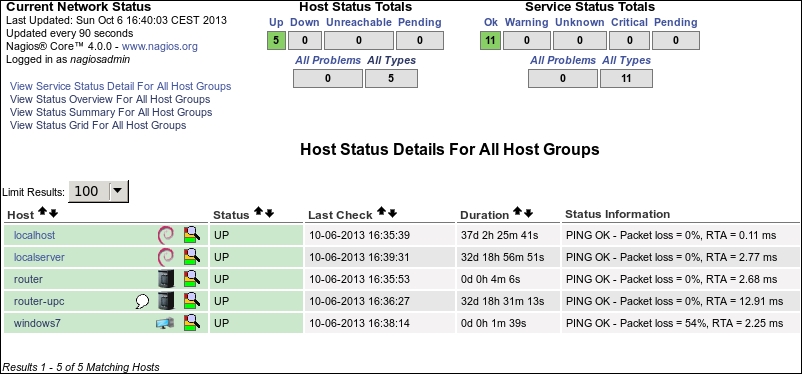Open the router host link

[x=28, y=279]
